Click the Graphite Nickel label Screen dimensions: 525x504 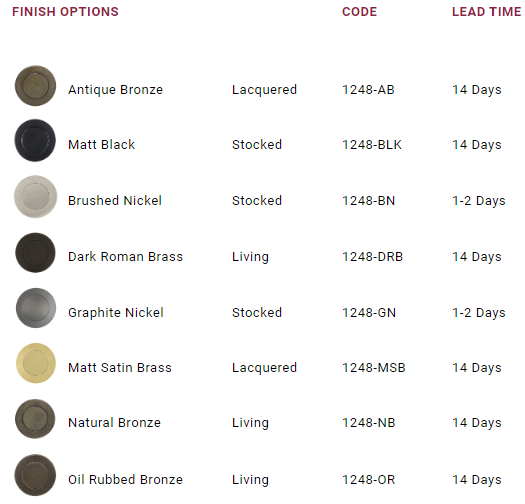pyautogui.click(x=116, y=313)
